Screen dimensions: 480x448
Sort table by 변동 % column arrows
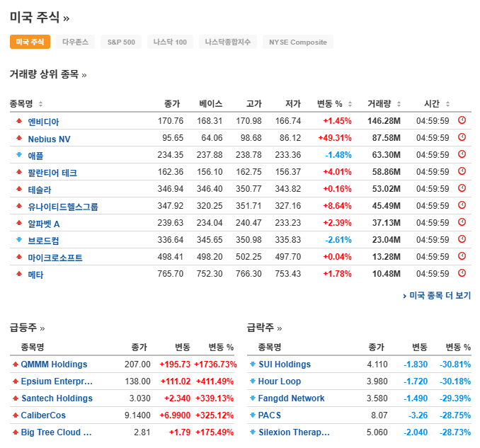point(350,104)
